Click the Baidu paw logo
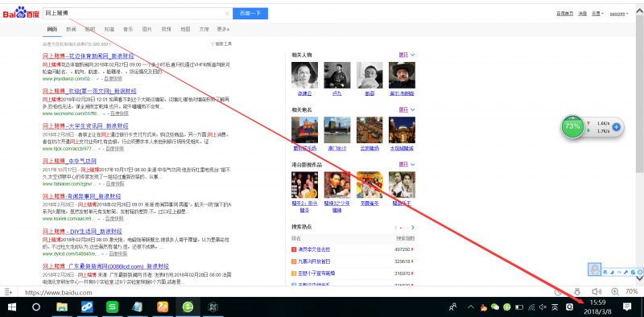Image resolution: width=644 pixels, height=317 pixels. click(22, 14)
